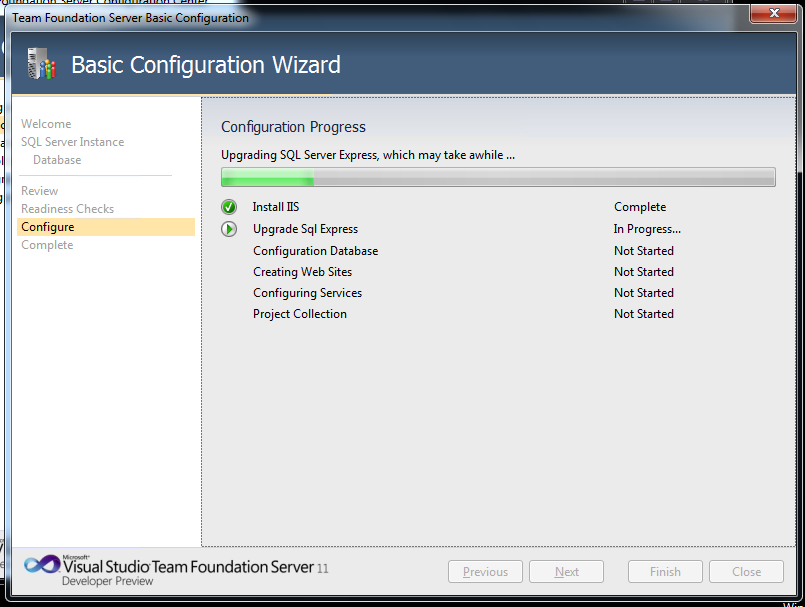Viewport: 805px width, 607px height.
Task: Click the in-progress arrow icon beside Upgrade Sql Express
Action: tap(229, 229)
